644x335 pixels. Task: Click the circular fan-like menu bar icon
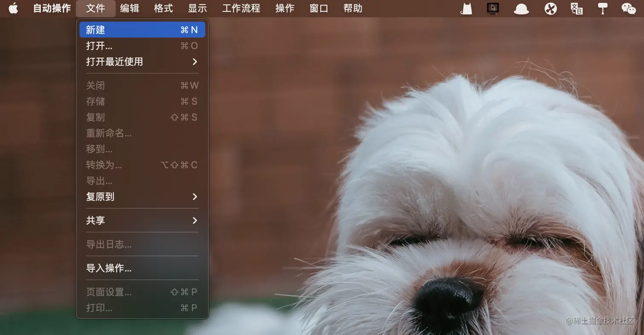tap(551, 9)
